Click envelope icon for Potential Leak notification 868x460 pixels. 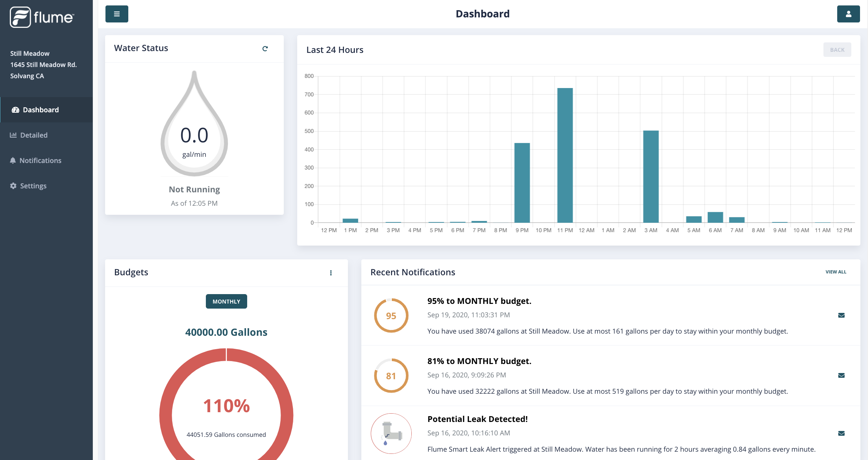pos(842,433)
